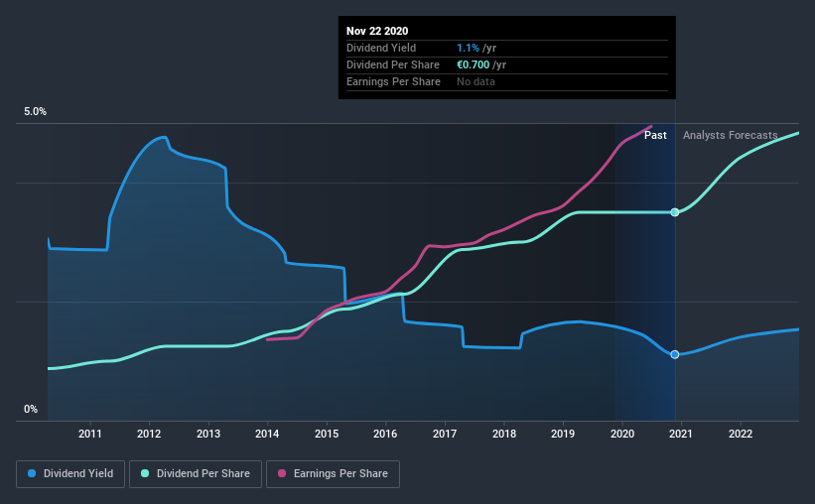Click the tooltip Earnings Per Share row label
Viewport: 815px width, 504px height.
point(393,81)
